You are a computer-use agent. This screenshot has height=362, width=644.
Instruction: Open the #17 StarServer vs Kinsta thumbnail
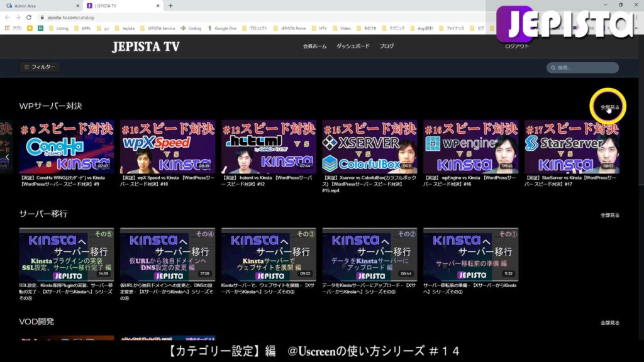tap(572, 146)
